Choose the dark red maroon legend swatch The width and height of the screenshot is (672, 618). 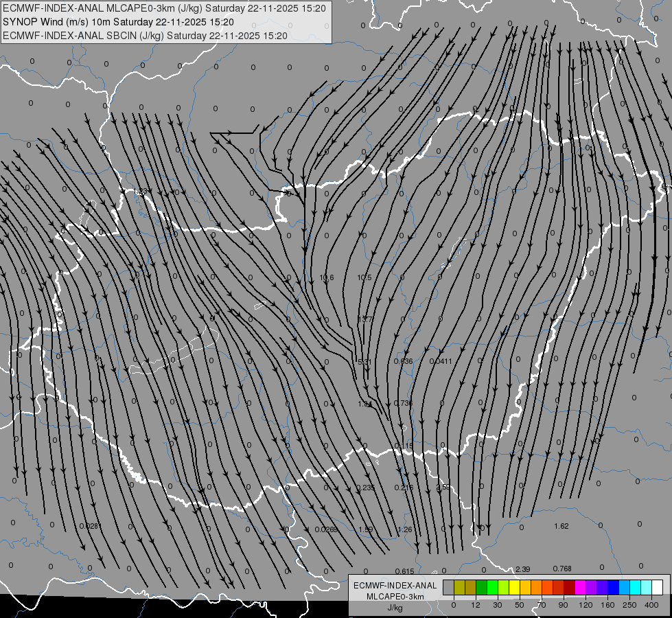tap(570, 587)
